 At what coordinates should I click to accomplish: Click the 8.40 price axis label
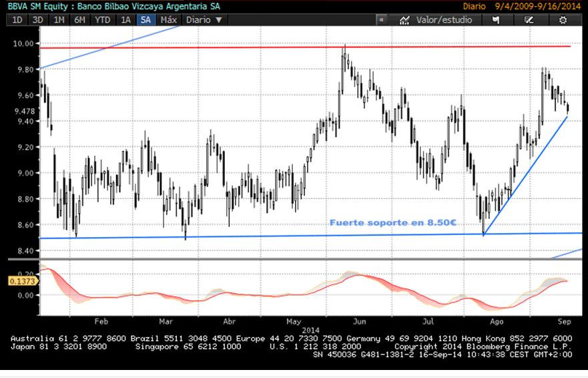[x=26, y=250]
